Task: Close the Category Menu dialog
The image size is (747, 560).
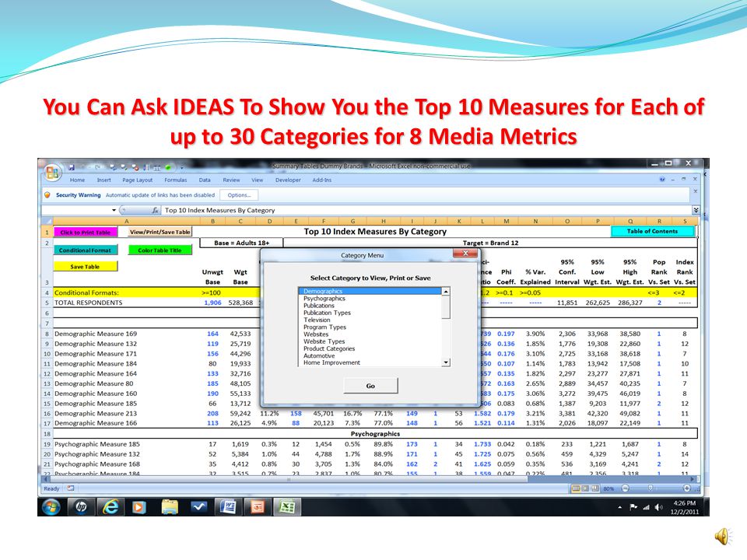Action: pyautogui.click(x=465, y=254)
